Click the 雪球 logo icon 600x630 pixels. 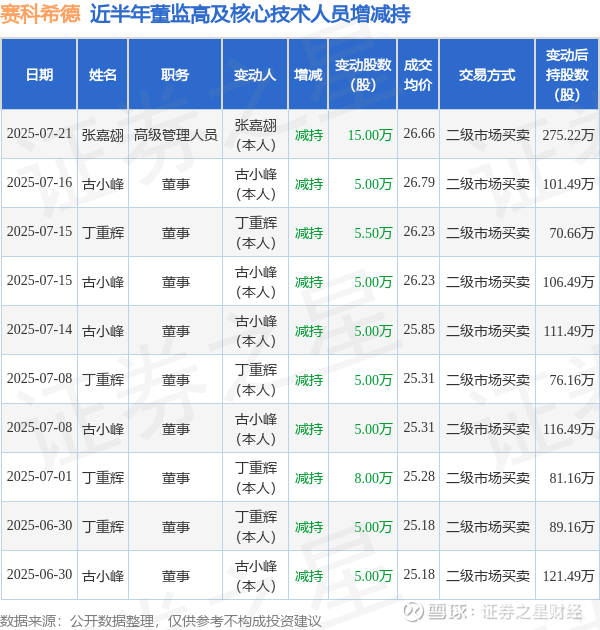coord(413,612)
